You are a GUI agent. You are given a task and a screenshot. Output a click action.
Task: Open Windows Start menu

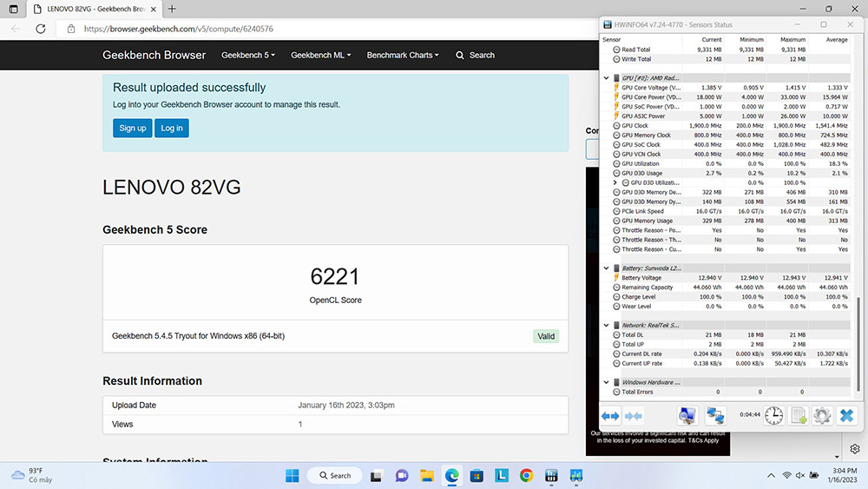pos(293,475)
